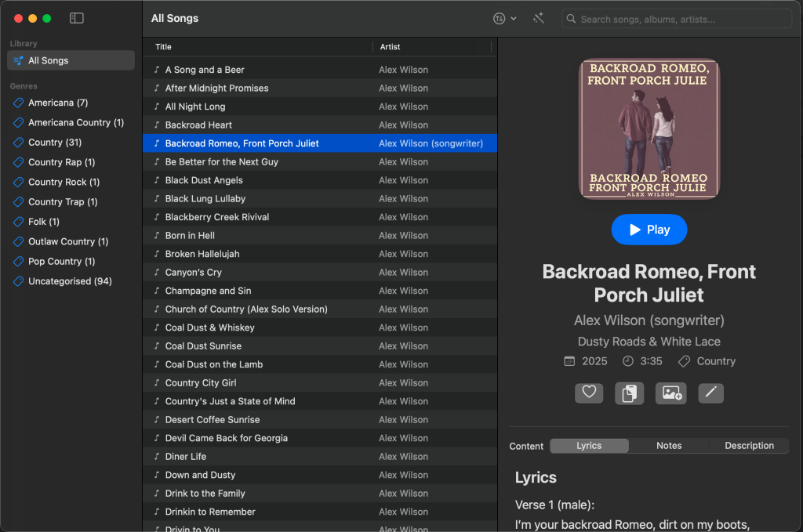Click the Americana genre tag icon
This screenshot has height=532, width=803.
pos(19,103)
